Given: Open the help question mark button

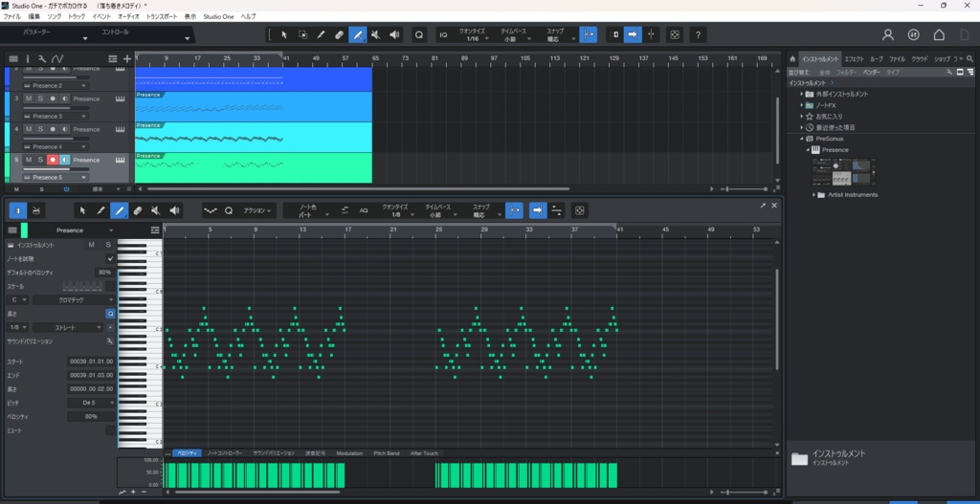Looking at the screenshot, I should (x=698, y=35).
